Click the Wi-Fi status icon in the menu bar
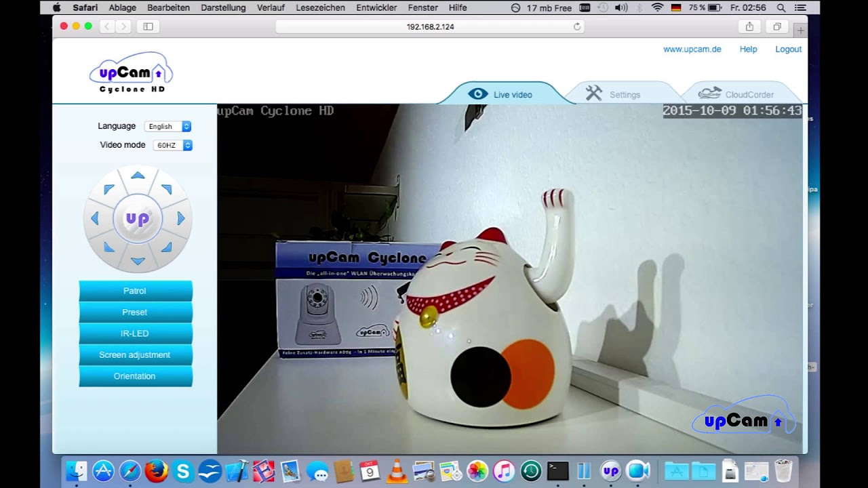This screenshot has height=488, width=868. tap(657, 7)
